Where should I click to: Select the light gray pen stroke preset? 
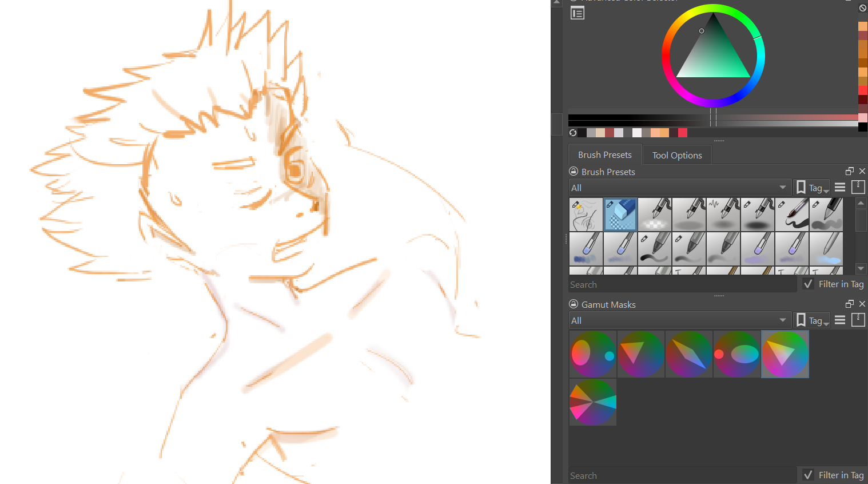723,249
